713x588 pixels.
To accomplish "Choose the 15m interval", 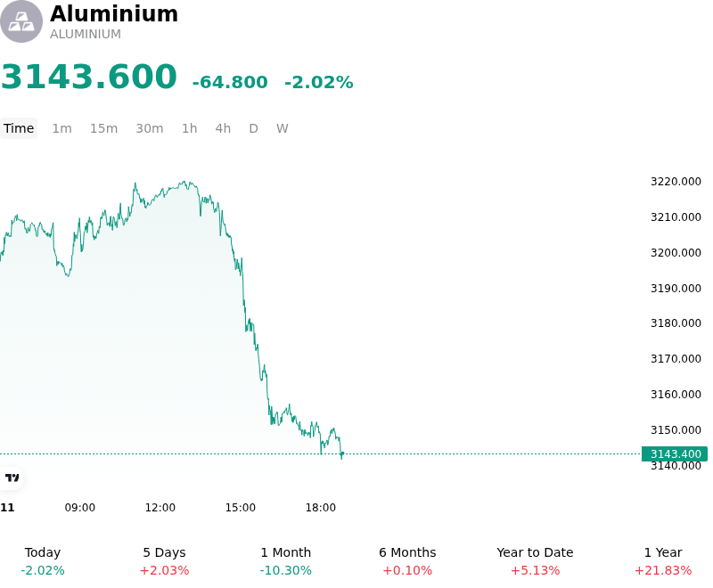I will (x=103, y=128).
